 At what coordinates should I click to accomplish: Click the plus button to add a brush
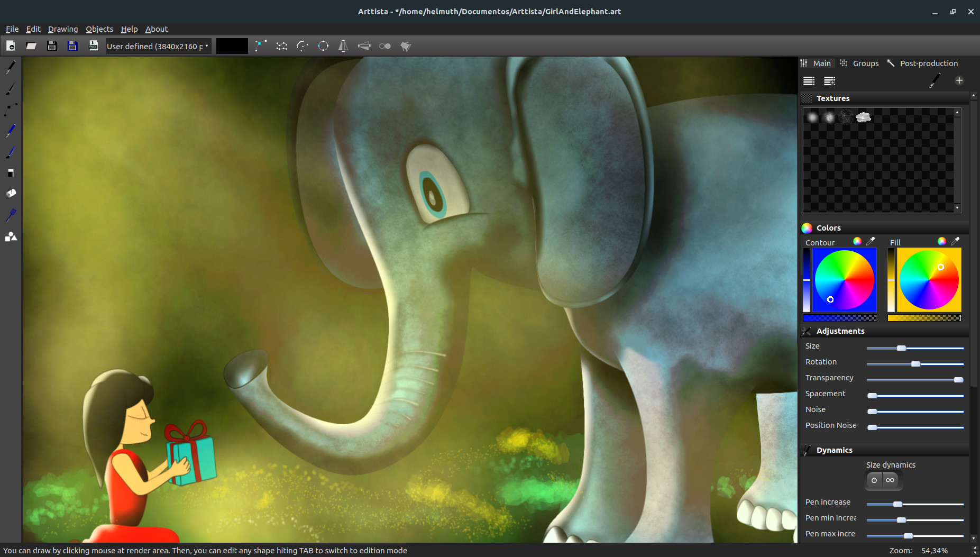960,80
